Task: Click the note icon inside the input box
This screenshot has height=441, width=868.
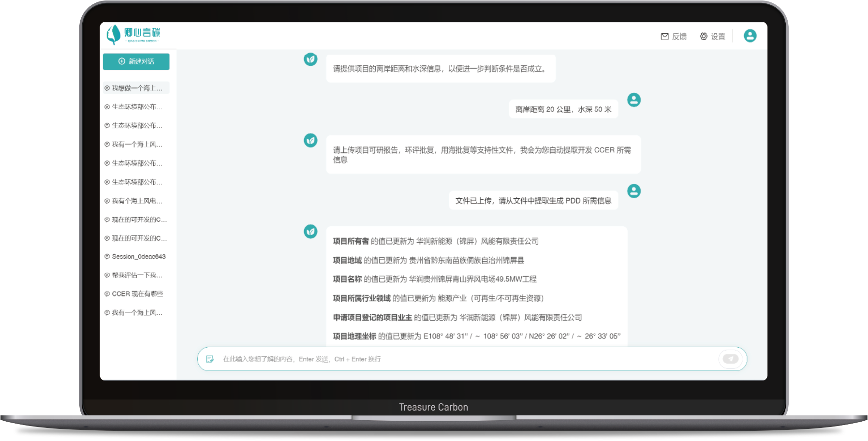Action: pyautogui.click(x=210, y=359)
